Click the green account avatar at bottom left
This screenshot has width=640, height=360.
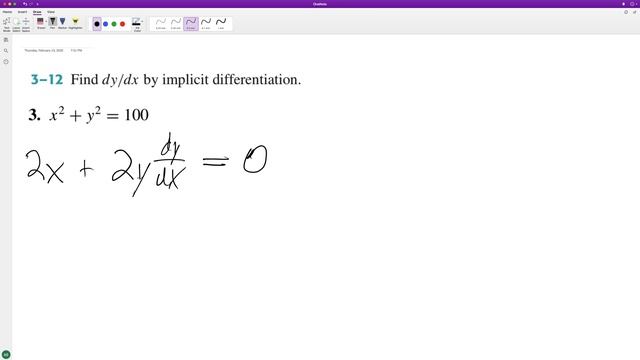click(x=6, y=354)
